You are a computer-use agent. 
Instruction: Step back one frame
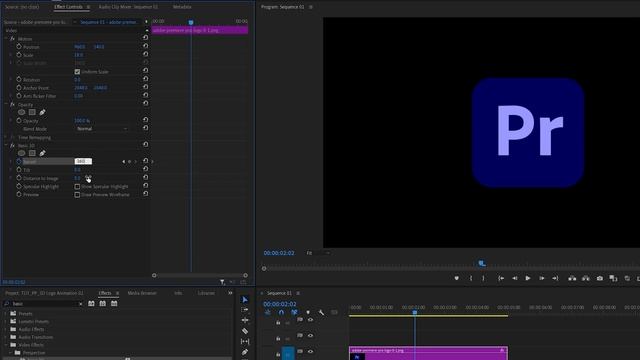coord(515,278)
